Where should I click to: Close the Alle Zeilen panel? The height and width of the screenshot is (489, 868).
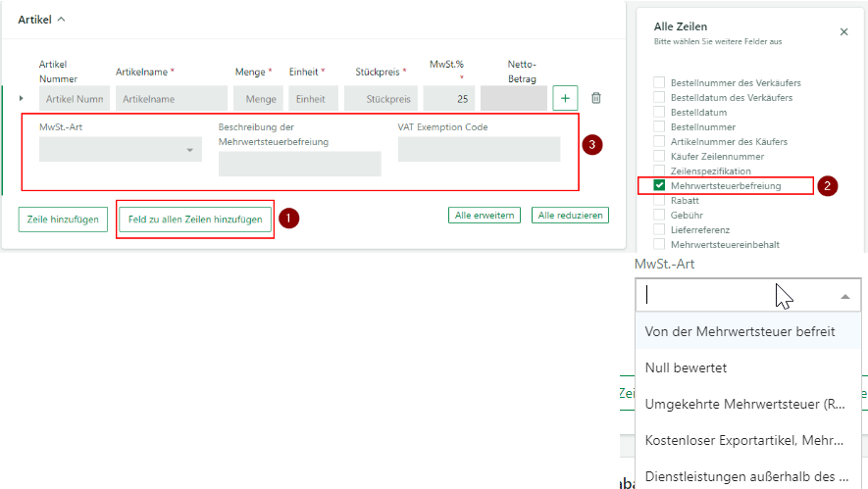843,32
